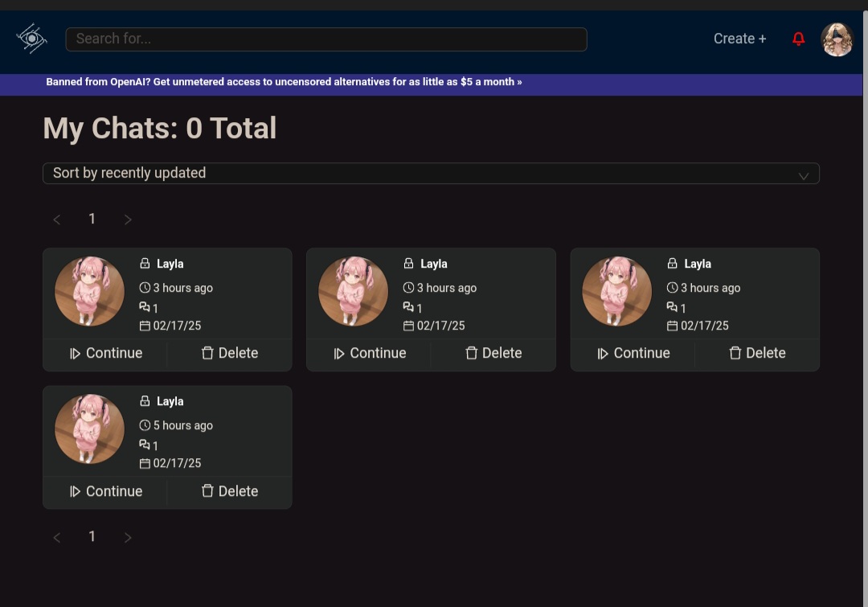The width and height of the screenshot is (868, 607).
Task: Go to next page using top pagination arrow
Action: coord(128,219)
